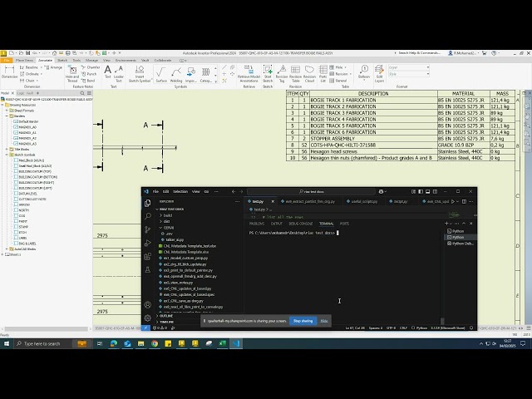Open Google Chrome from the taskbar
Image resolution: width=532 pixels, height=399 pixels.
point(155,343)
